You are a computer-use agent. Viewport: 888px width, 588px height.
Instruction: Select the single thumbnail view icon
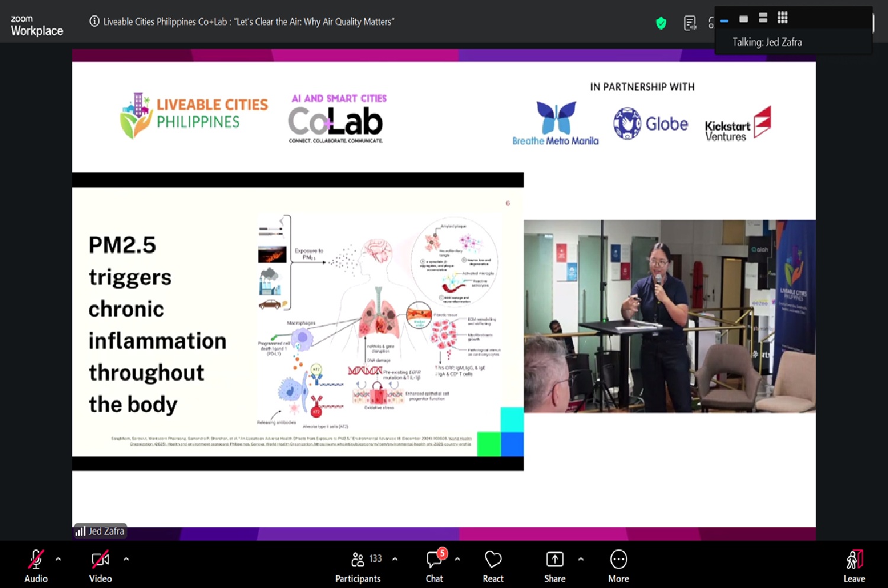[744, 18]
